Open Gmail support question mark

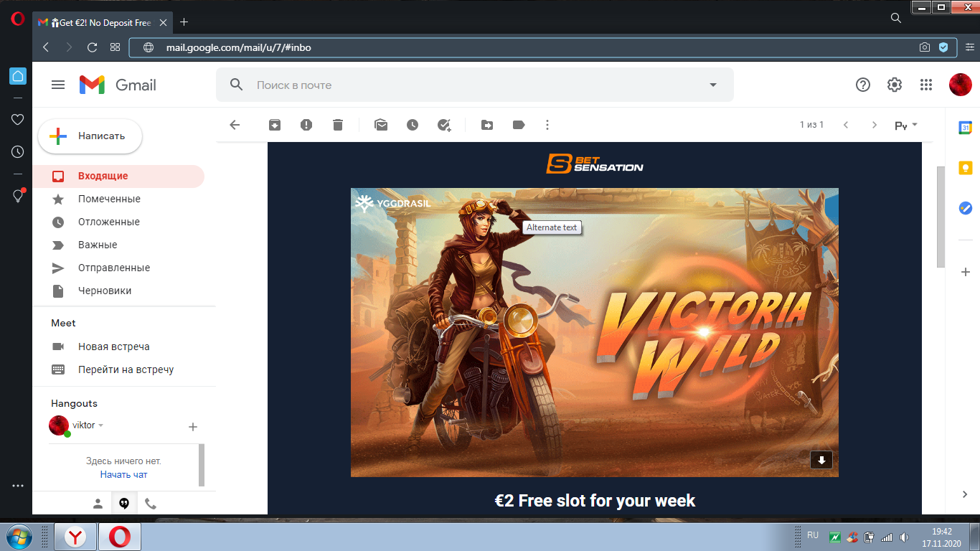(863, 85)
